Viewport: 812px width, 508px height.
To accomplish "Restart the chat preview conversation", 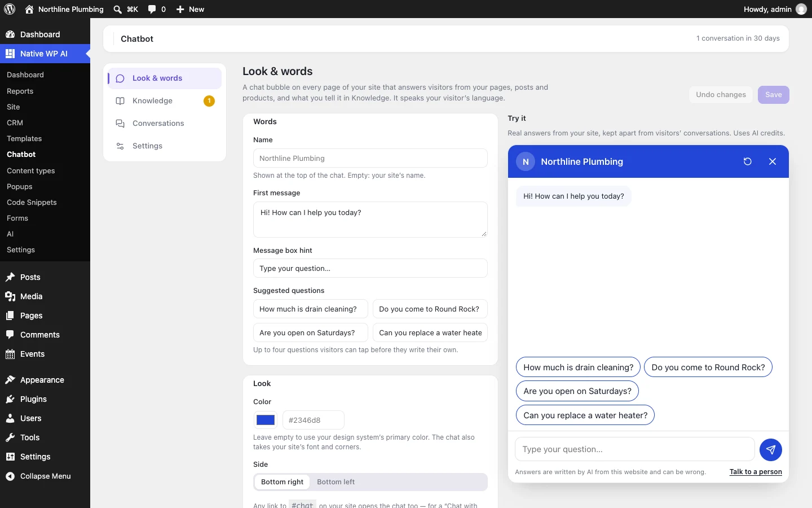I will tap(748, 161).
